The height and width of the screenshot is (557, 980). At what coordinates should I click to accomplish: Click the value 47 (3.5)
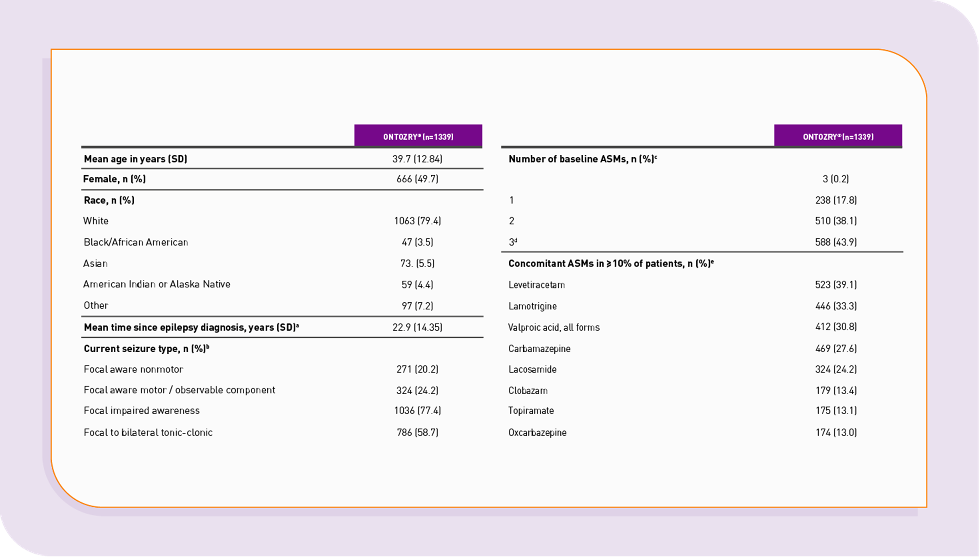(417, 242)
